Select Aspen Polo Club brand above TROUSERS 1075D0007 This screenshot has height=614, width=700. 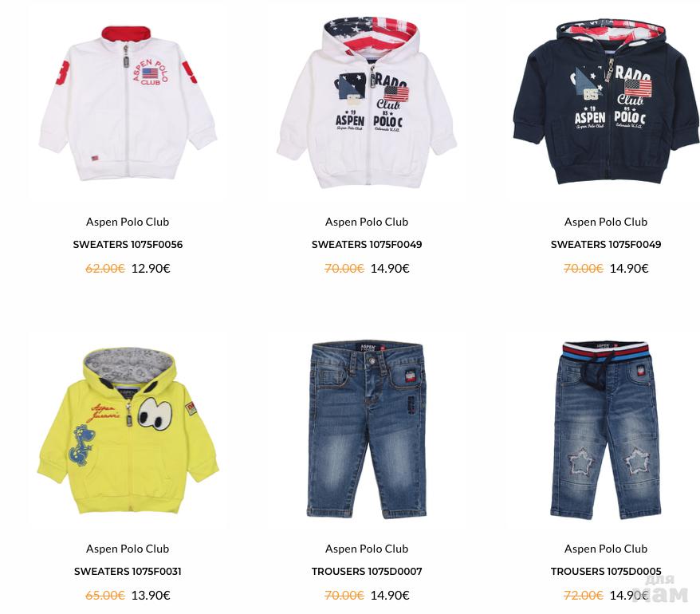pyautogui.click(x=367, y=549)
